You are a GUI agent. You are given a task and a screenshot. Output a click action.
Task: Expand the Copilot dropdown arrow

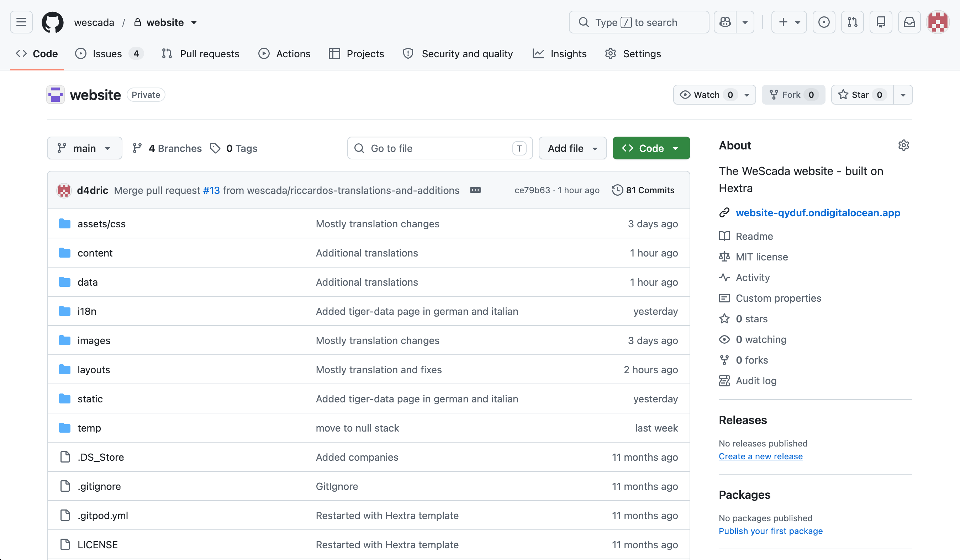pyautogui.click(x=745, y=22)
